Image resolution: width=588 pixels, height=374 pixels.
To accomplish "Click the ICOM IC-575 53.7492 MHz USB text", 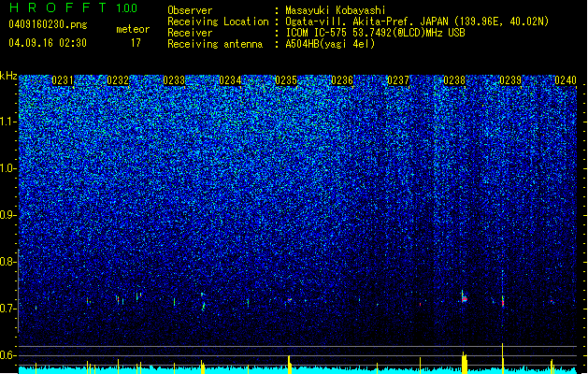I will click(x=375, y=33).
